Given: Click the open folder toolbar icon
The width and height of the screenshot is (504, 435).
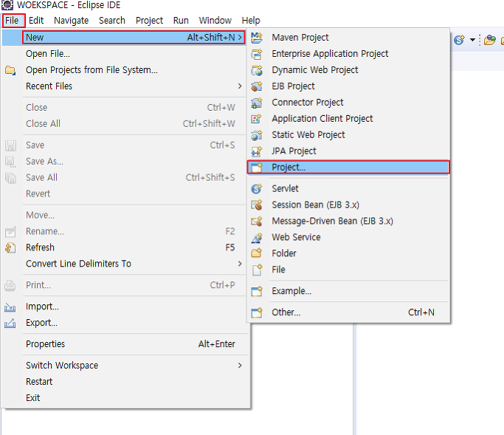Looking at the screenshot, I should coord(489,40).
